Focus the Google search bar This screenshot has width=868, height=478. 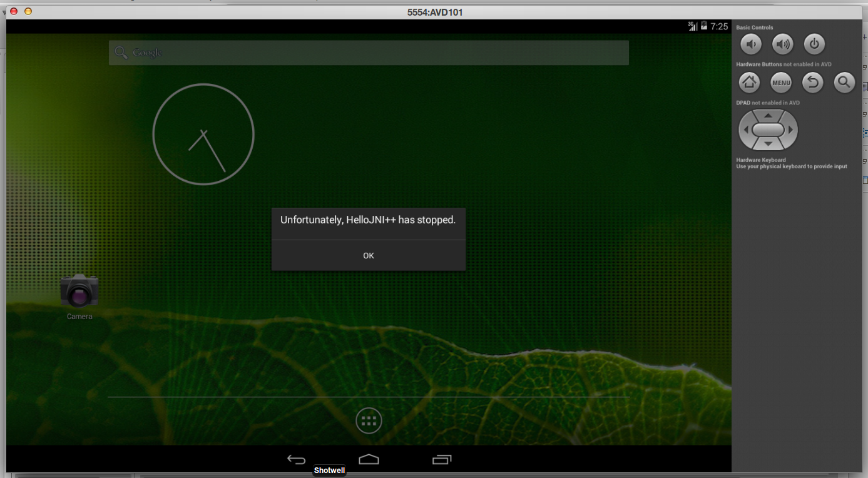point(369,53)
